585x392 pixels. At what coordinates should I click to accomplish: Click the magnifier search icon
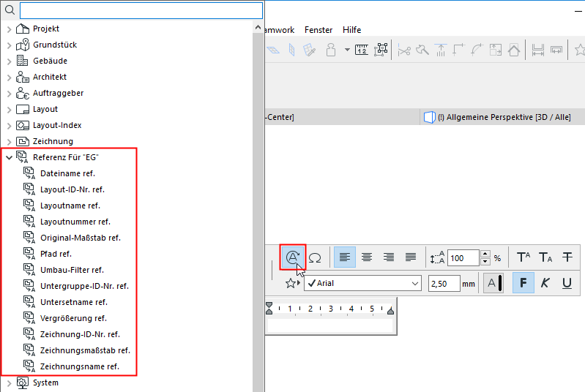tap(10, 10)
